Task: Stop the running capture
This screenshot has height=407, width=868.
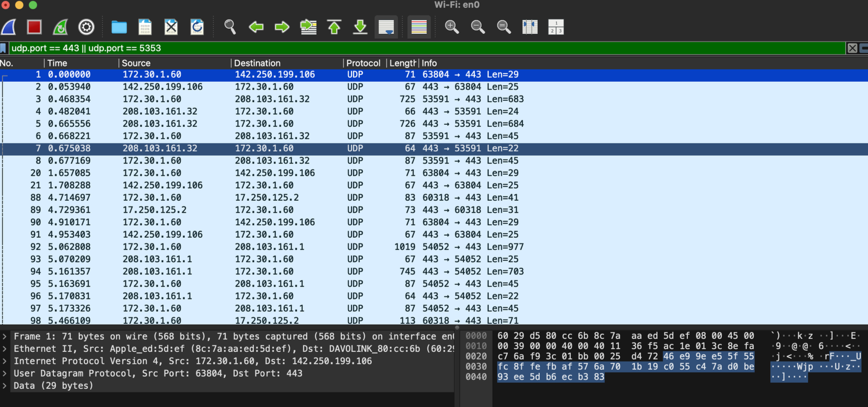Action: pos(34,27)
